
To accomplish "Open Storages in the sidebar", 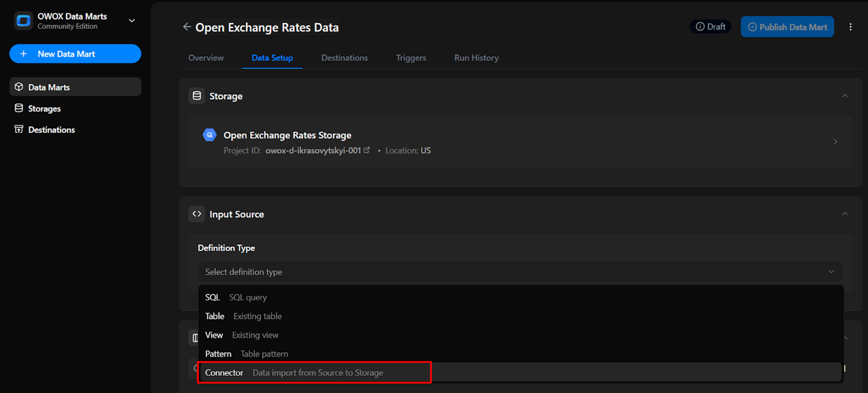I will coord(75,109).
